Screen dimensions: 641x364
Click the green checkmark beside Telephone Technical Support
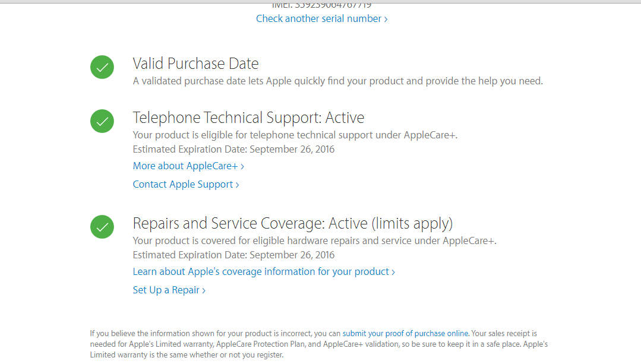pos(102,121)
